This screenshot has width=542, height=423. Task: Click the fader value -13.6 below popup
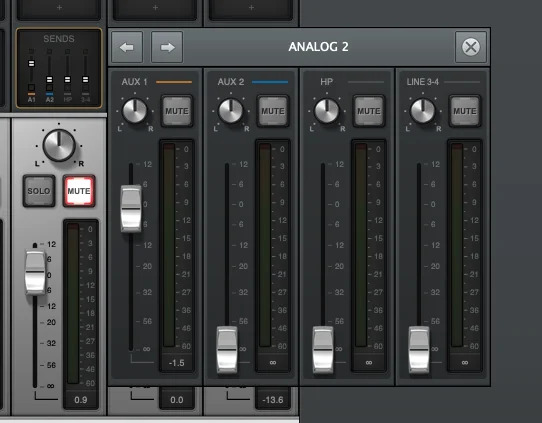point(273,400)
